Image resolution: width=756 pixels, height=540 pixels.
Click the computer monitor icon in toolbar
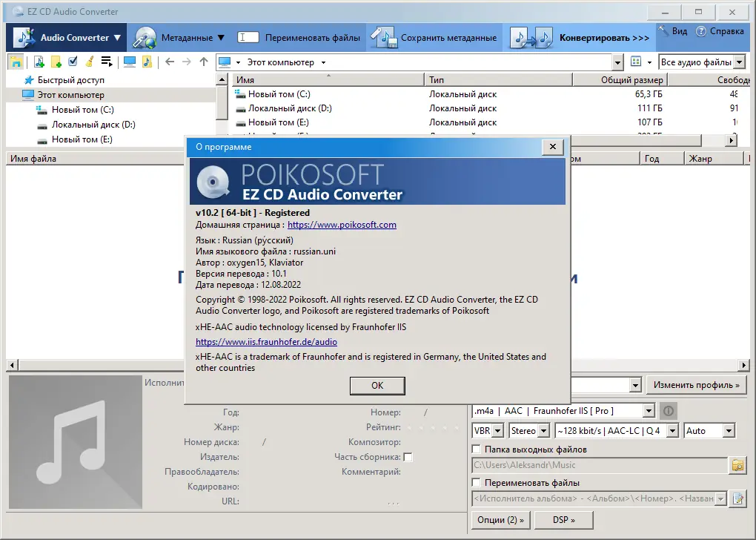click(129, 62)
